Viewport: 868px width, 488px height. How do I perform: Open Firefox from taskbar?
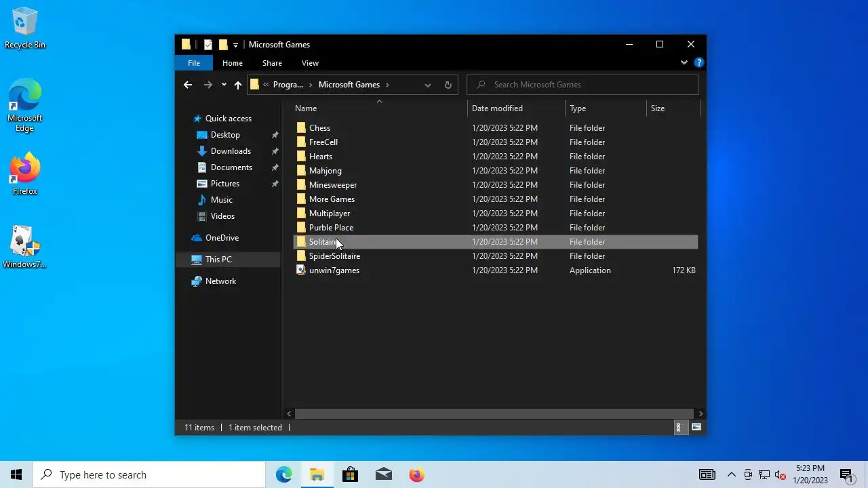pyautogui.click(x=416, y=474)
